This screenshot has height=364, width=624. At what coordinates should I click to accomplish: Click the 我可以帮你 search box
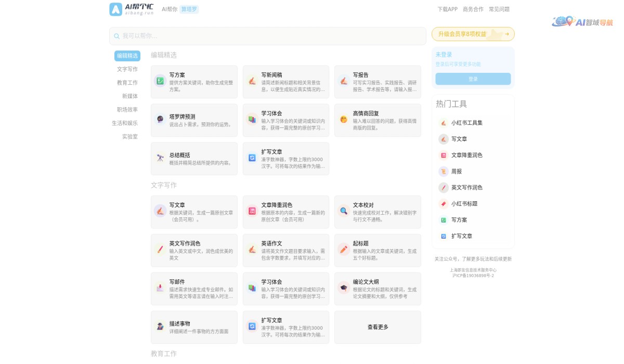click(267, 36)
